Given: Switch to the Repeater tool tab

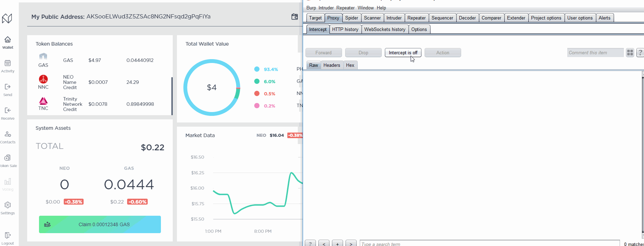Looking at the screenshot, I should [x=417, y=18].
